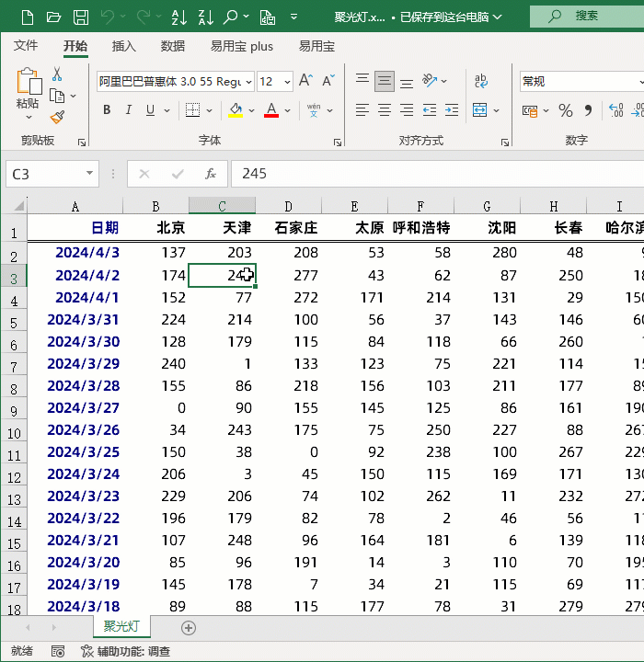The height and width of the screenshot is (662, 644).
Task: Open file with the folder icon
Action: tap(53, 17)
